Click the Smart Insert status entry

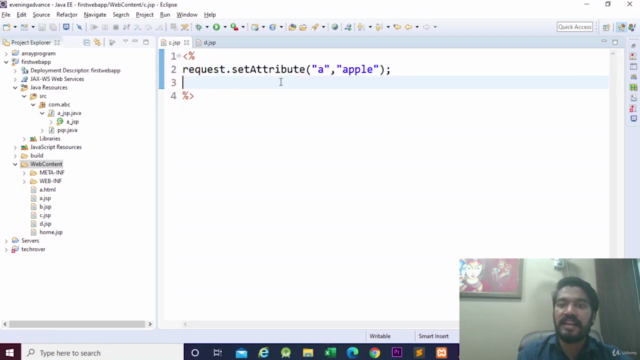pos(433,336)
